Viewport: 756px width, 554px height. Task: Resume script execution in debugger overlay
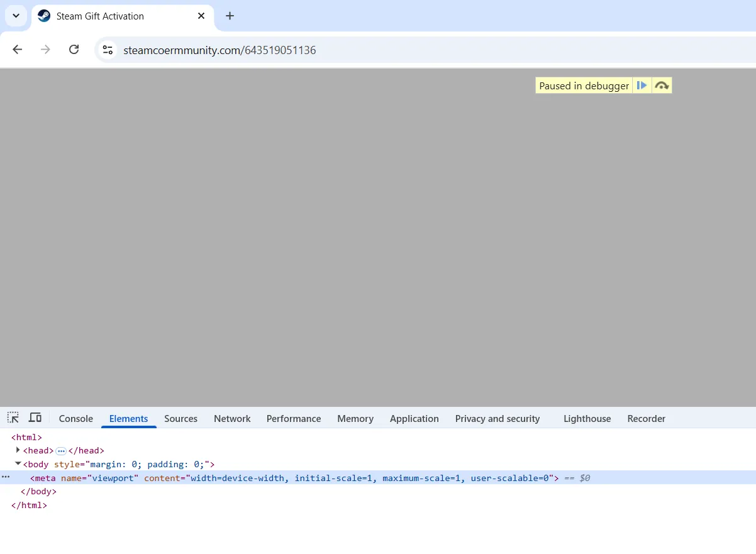coord(642,86)
